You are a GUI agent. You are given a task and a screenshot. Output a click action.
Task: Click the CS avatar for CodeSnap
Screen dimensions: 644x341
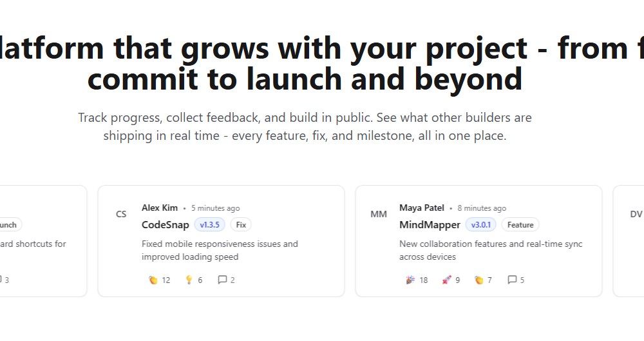click(121, 214)
